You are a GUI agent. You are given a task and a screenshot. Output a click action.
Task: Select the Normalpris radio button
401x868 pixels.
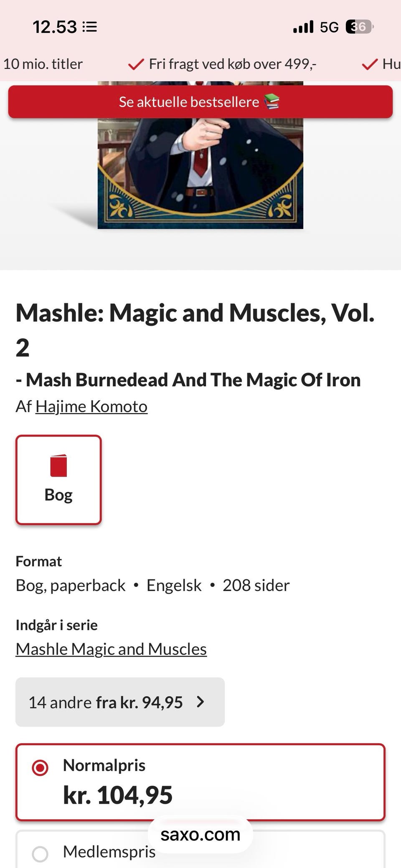pyautogui.click(x=40, y=767)
